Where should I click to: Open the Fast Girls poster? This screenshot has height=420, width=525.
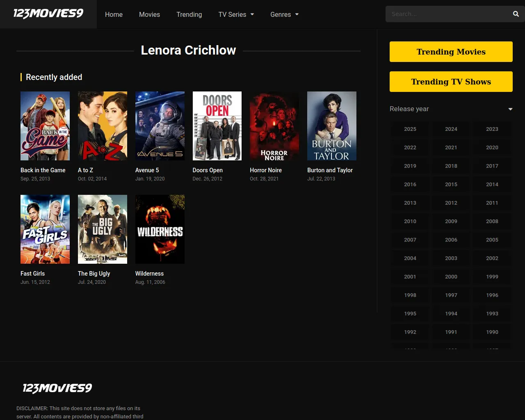pyautogui.click(x=45, y=229)
